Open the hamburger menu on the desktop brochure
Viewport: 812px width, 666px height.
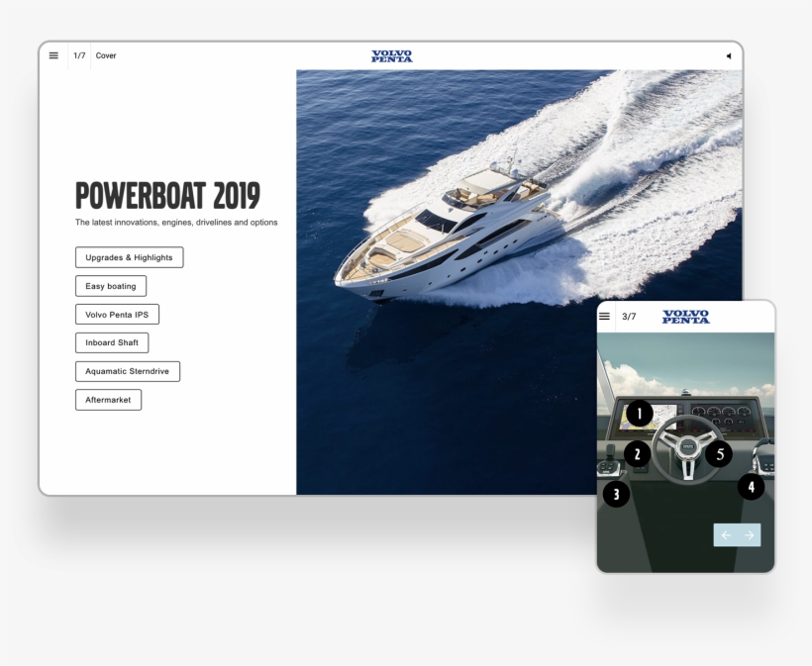(x=52, y=55)
